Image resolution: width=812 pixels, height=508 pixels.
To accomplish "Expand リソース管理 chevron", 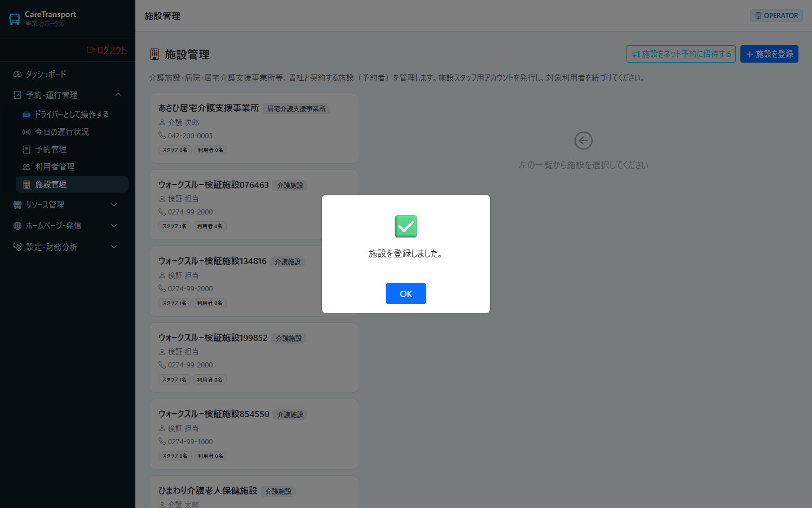I will tap(114, 204).
